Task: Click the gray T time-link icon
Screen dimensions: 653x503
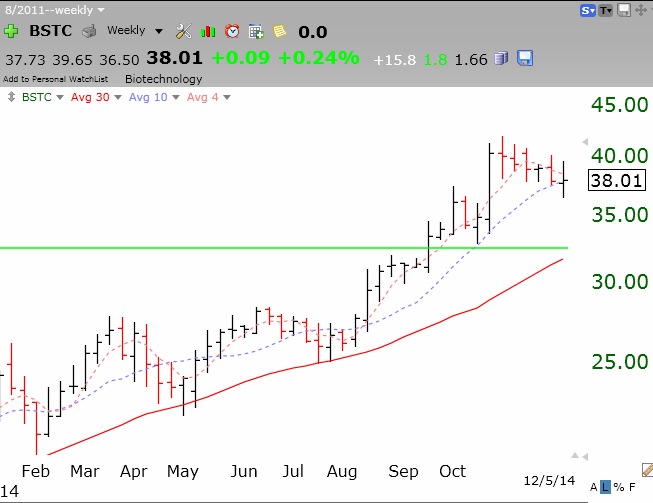Action: [606, 10]
